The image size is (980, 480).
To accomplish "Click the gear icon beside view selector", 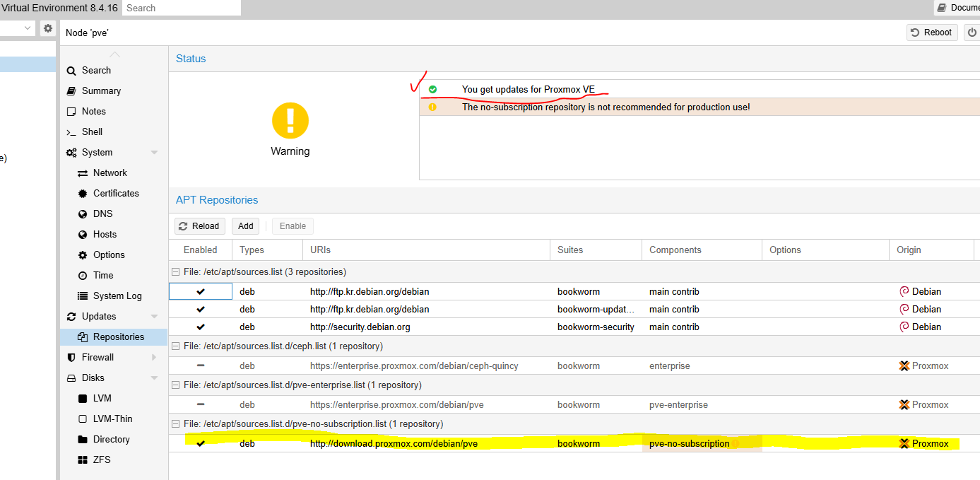I will (x=47, y=28).
